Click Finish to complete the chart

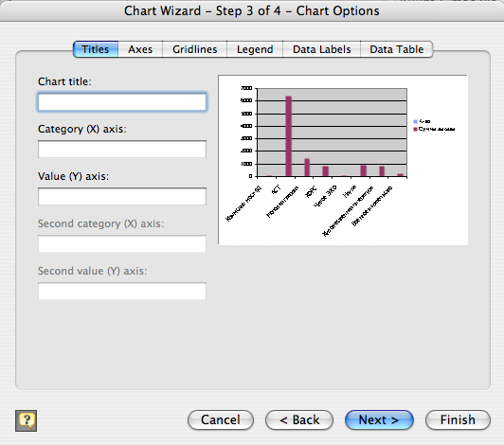[458, 420]
